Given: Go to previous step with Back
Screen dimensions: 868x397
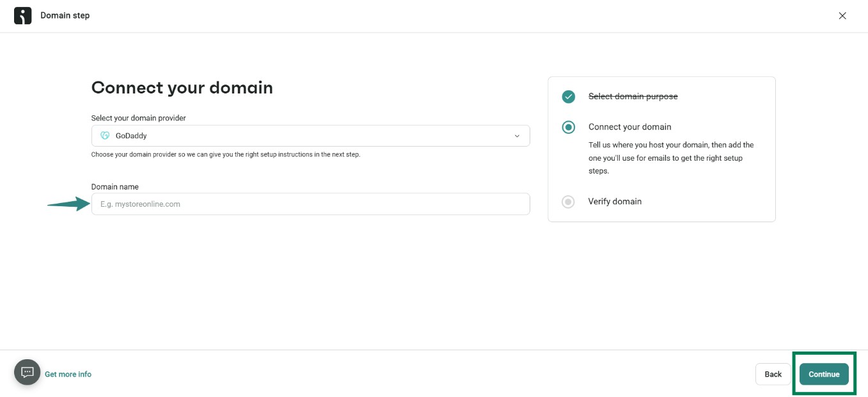Looking at the screenshot, I should [x=773, y=374].
